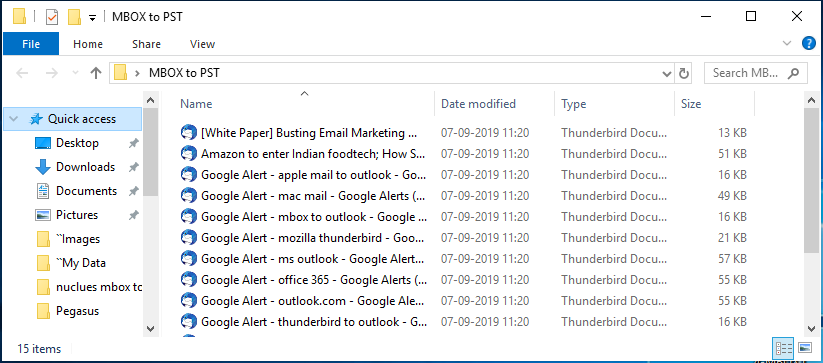Click file list scroll up arrow

810,100
